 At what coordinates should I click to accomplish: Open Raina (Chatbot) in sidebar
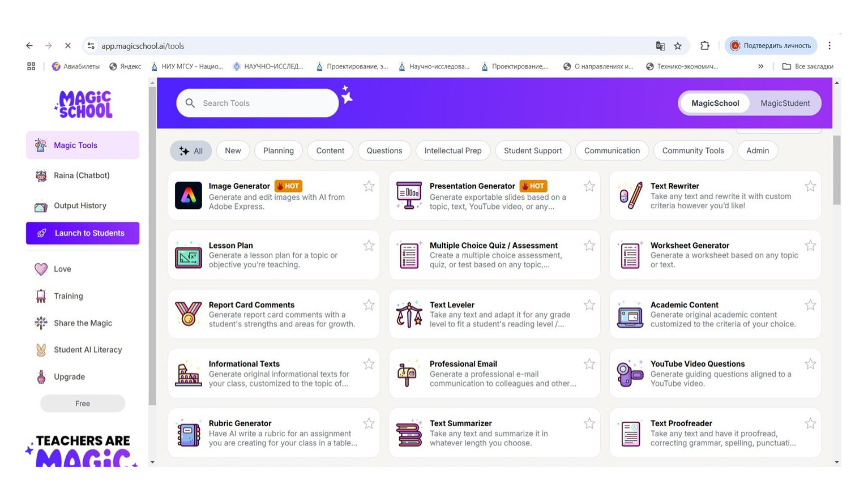(x=83, y=175)
